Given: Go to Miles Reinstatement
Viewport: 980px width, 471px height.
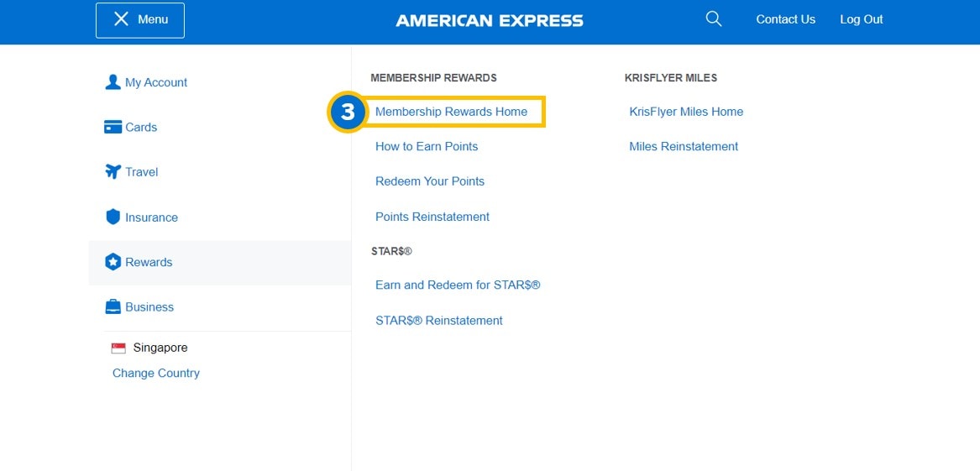Looking at the screenshot, I should 684,146.
